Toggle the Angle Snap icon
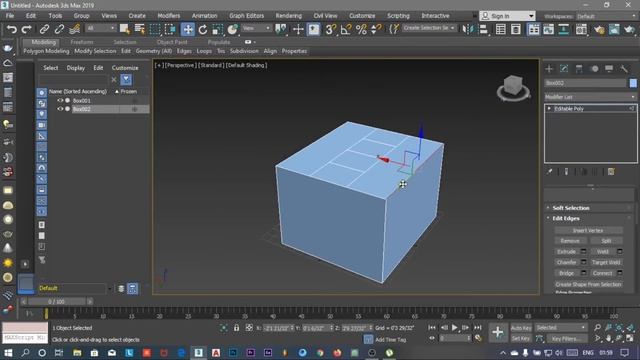Image resolution: width=640 pixels, height=360 pixels. tap(346, 29)
